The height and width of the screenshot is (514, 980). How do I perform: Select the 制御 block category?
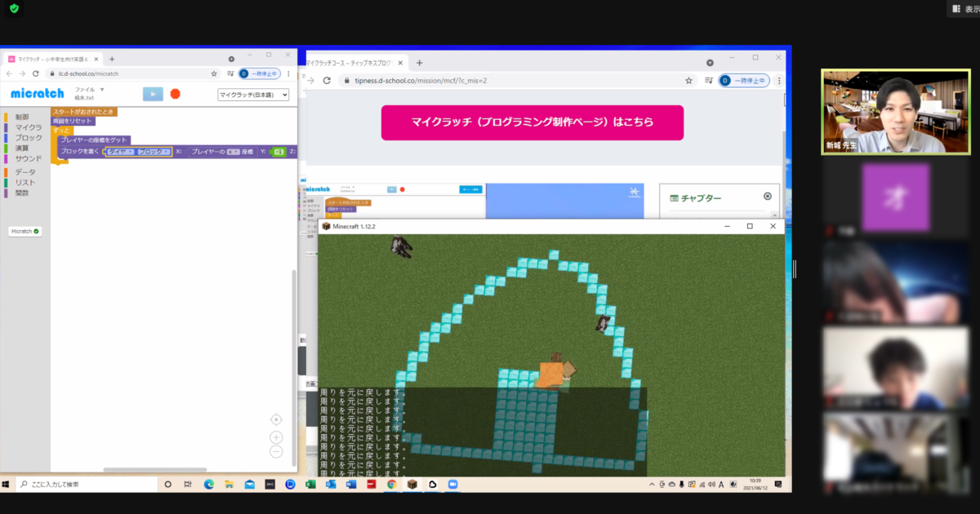22,117
